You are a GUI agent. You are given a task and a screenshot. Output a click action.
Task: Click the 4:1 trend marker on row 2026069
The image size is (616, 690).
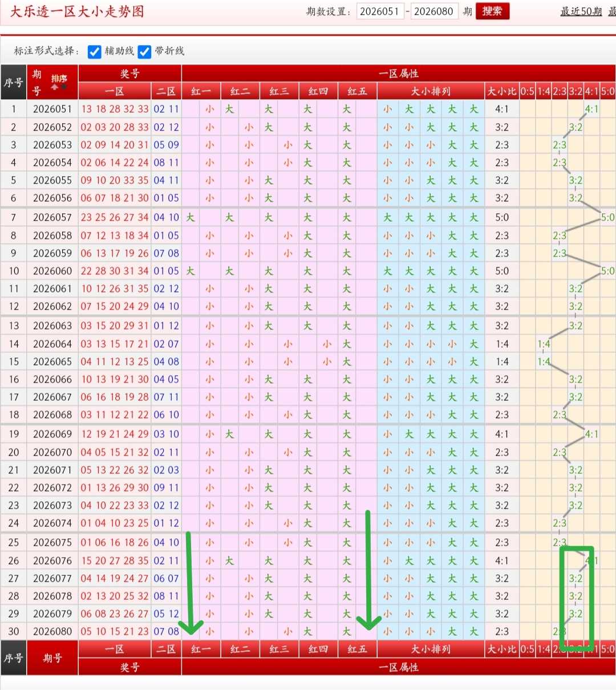tap(591, 434)
